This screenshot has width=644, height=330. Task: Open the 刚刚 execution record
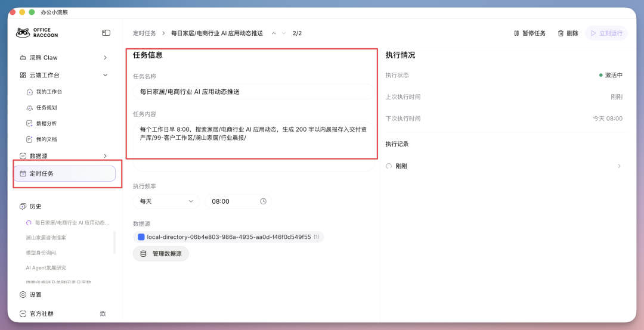(504, 166)
